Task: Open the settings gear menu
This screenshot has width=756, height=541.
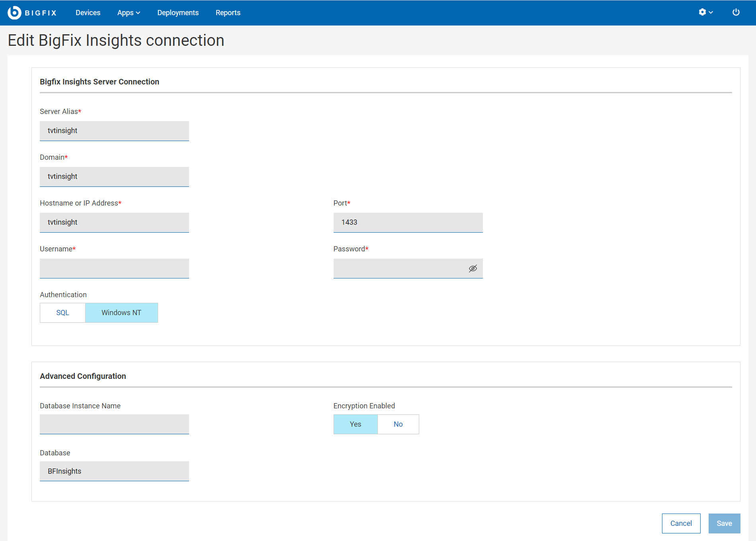Action: pos(705,12)
